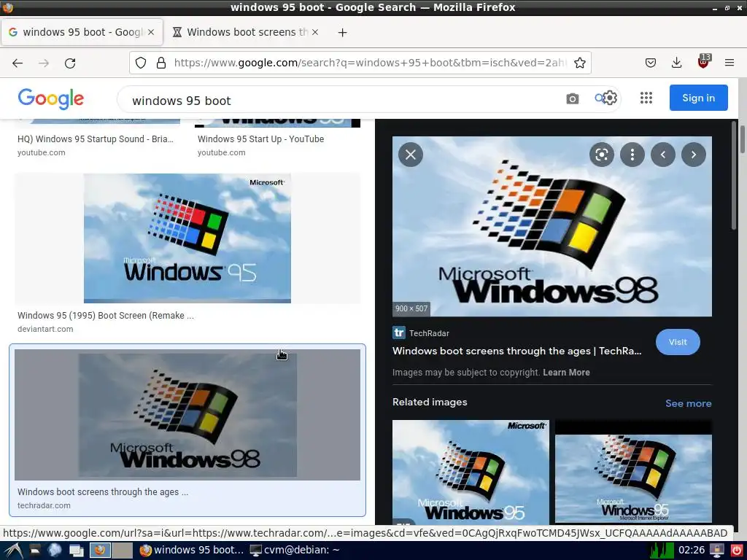The height and width of the screenshot is (560, 747).
Task: Click the TechRadar favicon in preview
Action: click(399, 332)
